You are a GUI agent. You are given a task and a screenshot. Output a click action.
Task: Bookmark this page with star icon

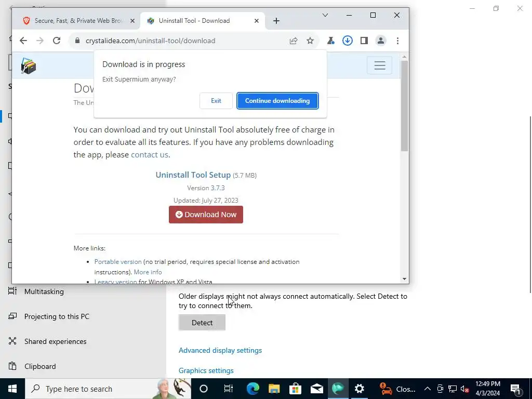[x=310, y=41]
